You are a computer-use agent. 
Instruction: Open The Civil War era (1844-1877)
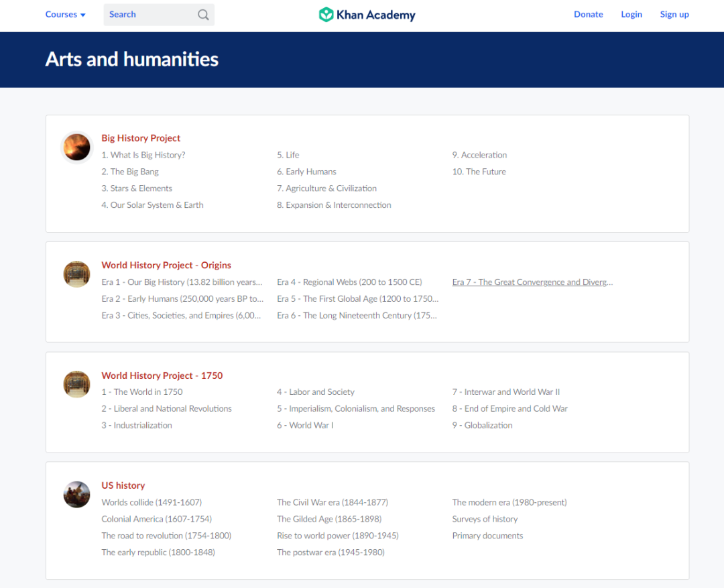point(333,503)
